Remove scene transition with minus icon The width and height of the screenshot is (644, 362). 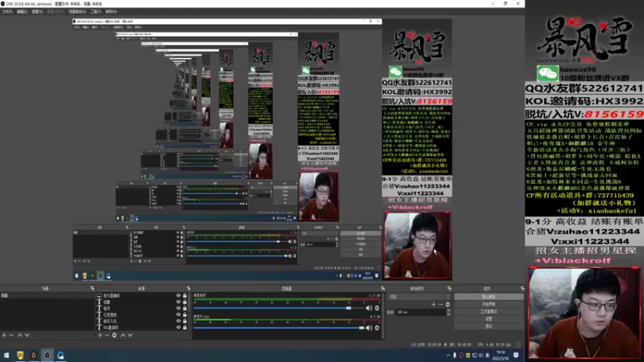pos(440,305)
